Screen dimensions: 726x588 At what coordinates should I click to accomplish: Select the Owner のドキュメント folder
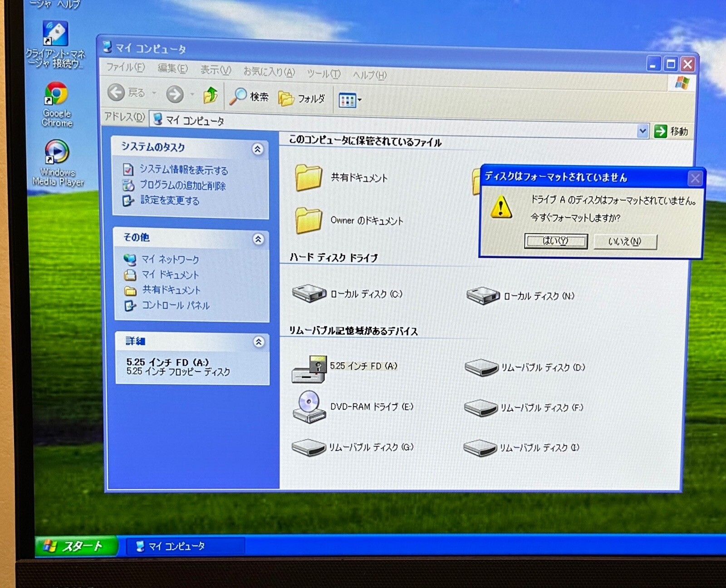click(x=348, y=220)
